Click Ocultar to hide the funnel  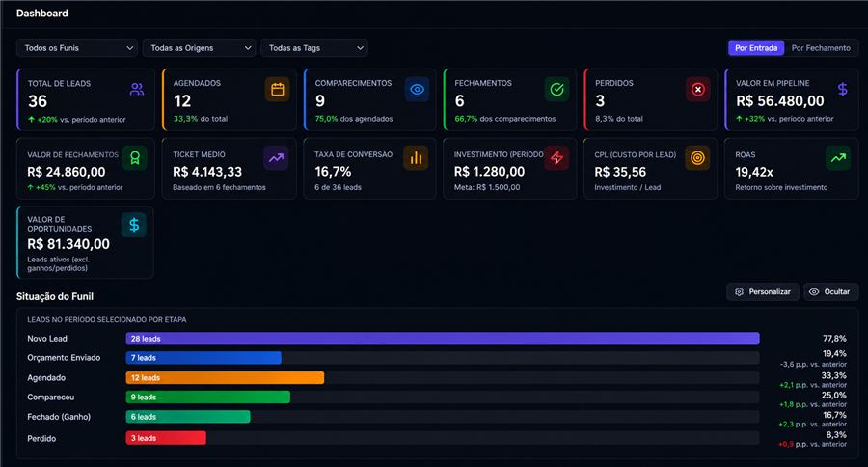[830, 292]
